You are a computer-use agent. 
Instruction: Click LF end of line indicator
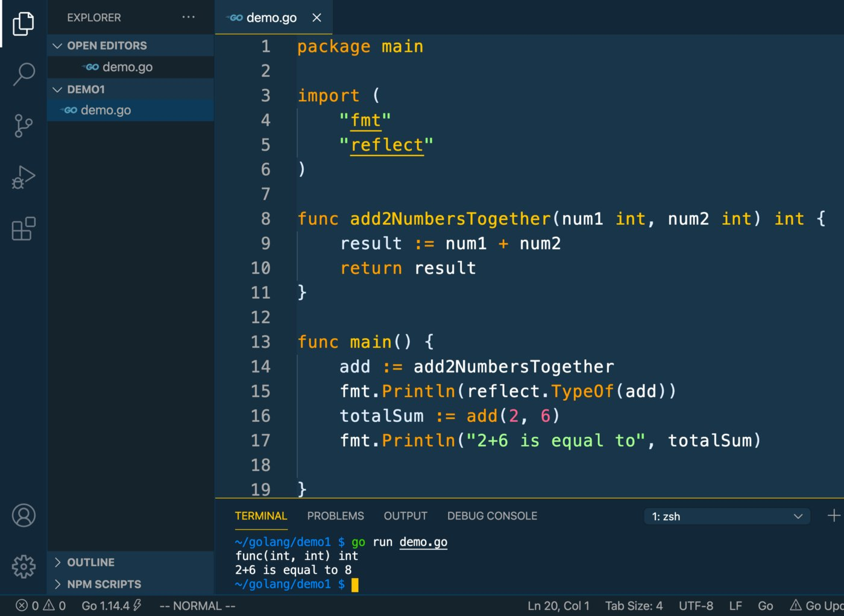735,605
